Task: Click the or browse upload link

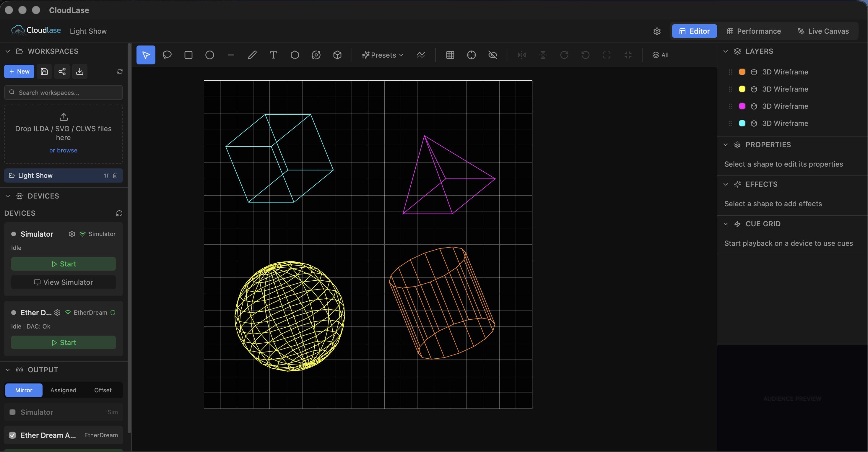Action: pos(63,150)
